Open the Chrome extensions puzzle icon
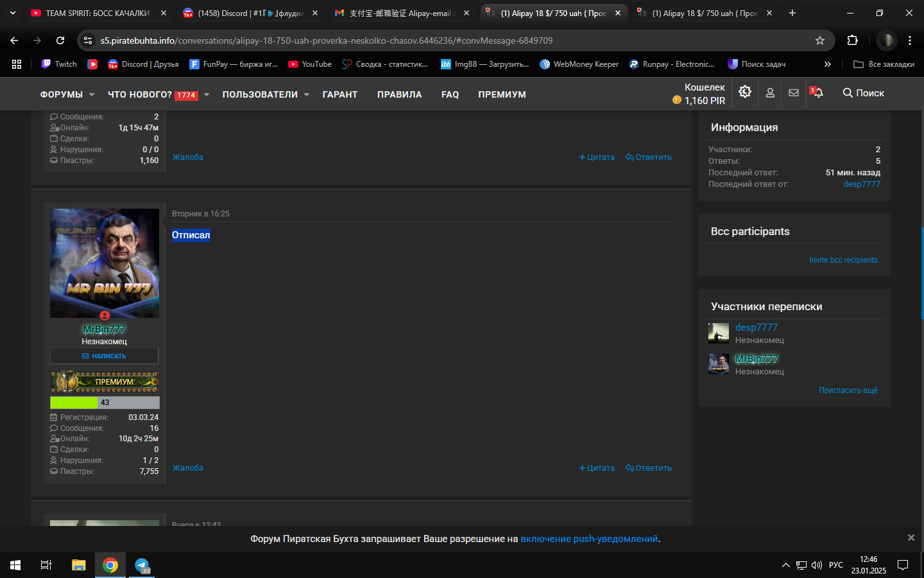The image size is (924, 578). [x=852, y=40]
